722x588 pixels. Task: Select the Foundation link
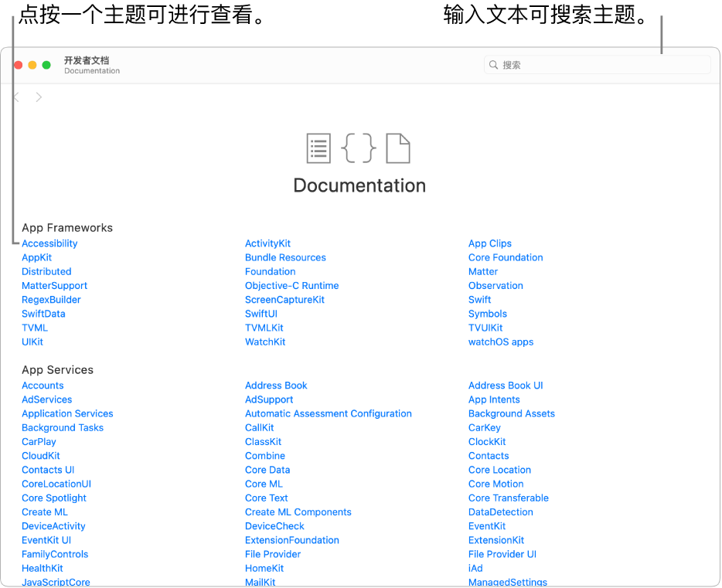pos(271,271)
